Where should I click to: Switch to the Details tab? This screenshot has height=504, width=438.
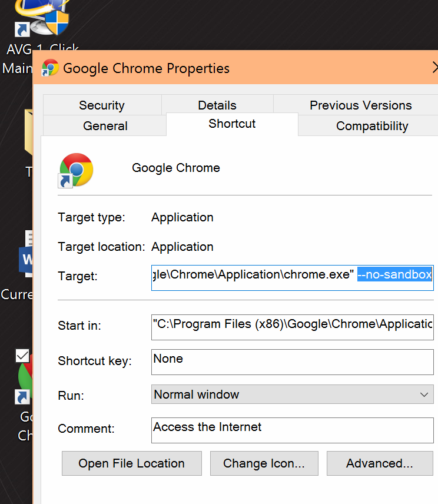[x=217, y=105]
